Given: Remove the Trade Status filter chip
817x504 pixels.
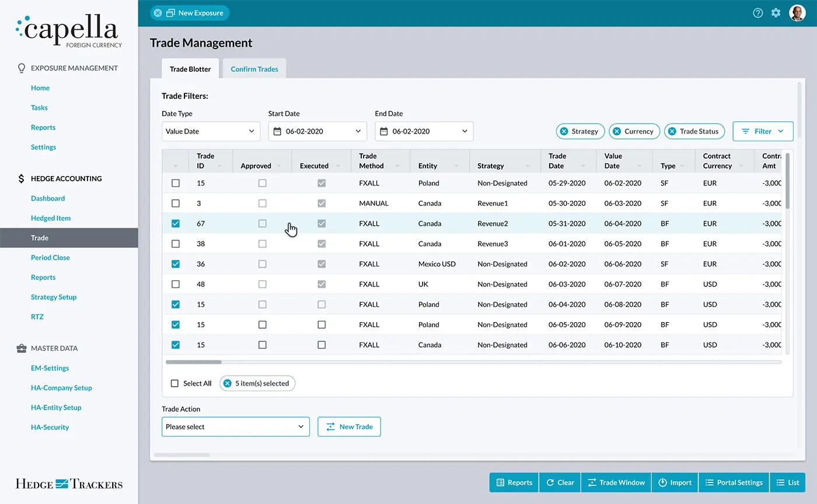Looking at the screenshot, I should pos(672,131).
